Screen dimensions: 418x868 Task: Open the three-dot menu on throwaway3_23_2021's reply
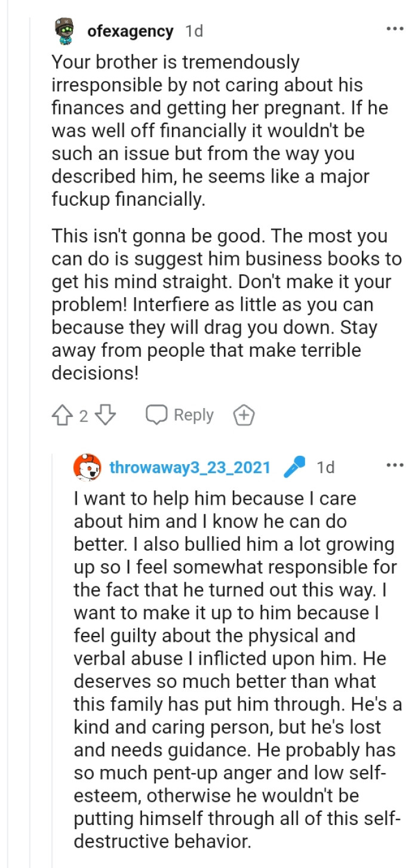395,467
